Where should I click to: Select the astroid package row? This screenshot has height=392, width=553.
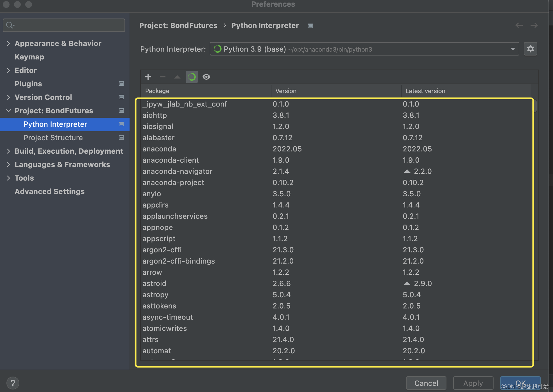tap(335, 283)
